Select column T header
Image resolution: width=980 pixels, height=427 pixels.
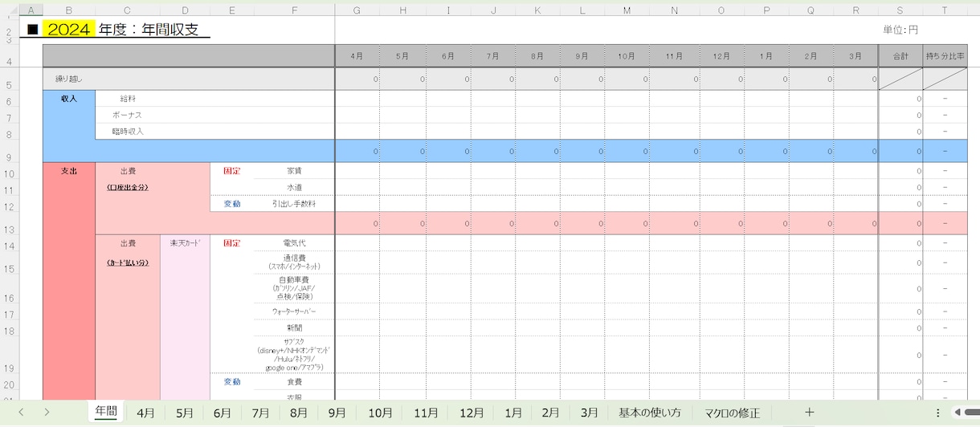[x=945, y=10]
